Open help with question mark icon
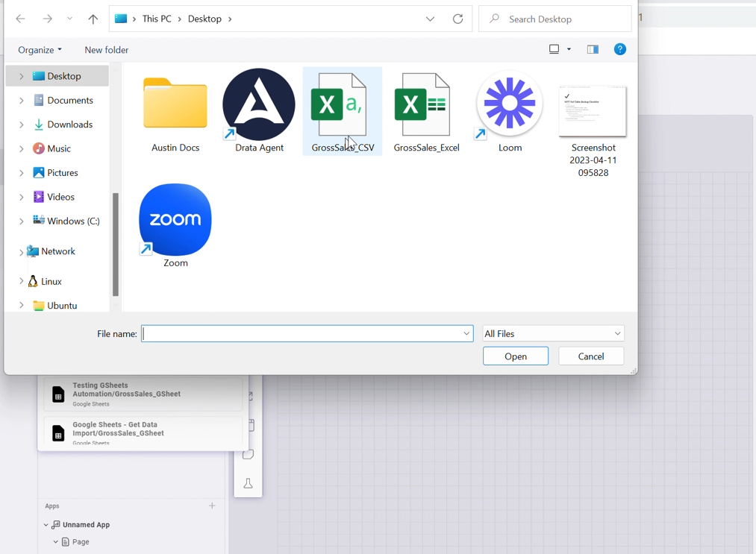 click(x=619, y=49)
